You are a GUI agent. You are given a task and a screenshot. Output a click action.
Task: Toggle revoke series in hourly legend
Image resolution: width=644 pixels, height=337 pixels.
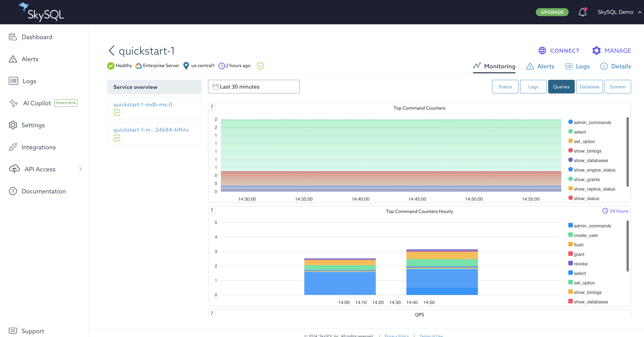coord(578,264)
